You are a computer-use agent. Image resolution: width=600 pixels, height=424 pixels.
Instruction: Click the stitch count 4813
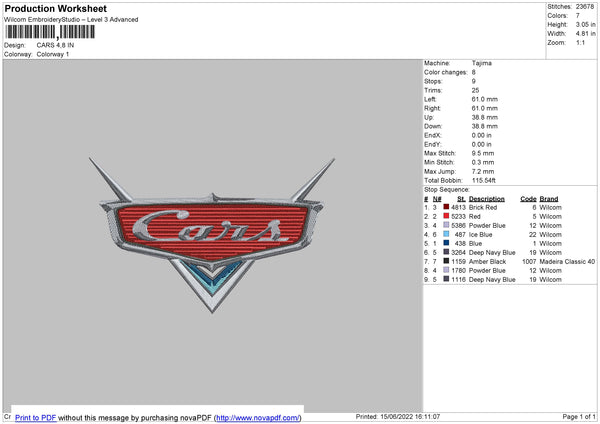(458, 207)
